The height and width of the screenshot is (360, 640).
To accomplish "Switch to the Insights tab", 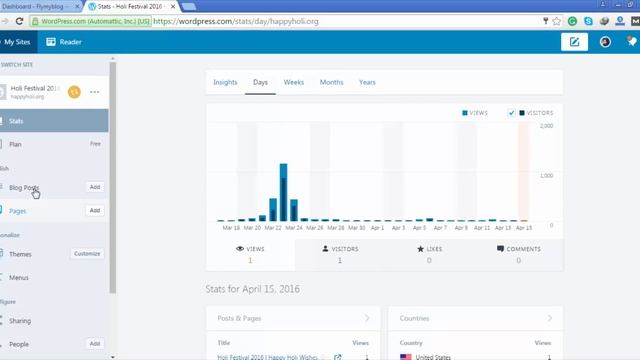I will [225, 82].
